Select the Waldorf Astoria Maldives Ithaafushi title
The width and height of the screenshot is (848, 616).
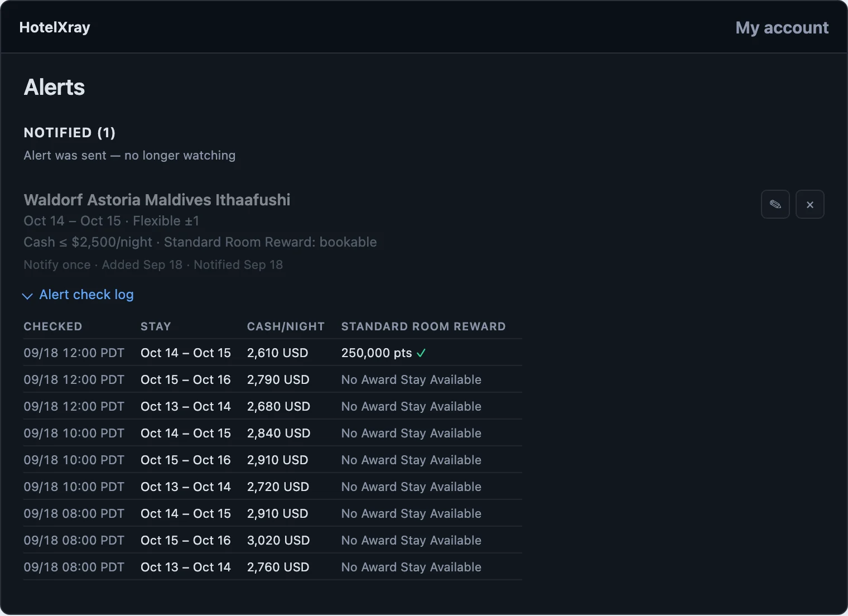(x=157, y=200)
